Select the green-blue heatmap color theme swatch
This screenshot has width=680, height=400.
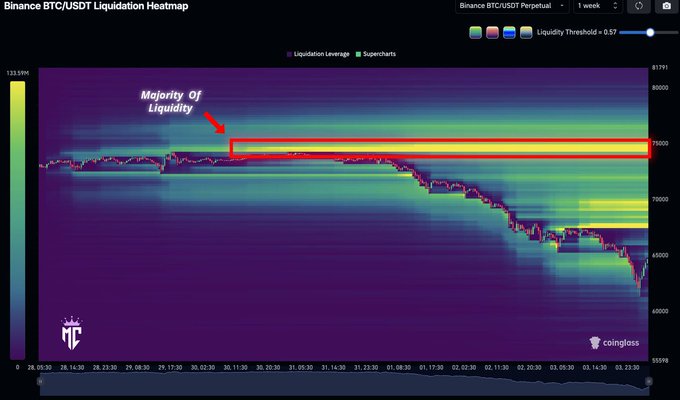tap(476, 33)
